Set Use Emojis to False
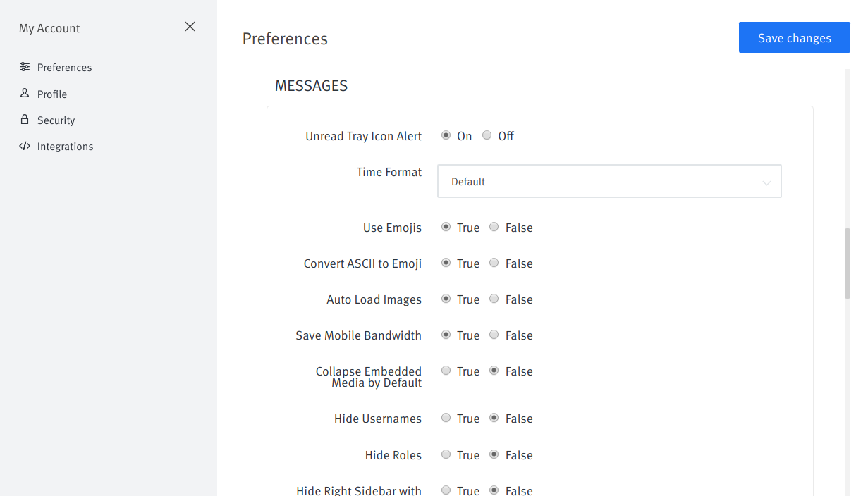Screen dimensions: 868x496 (x=494, y=227)
